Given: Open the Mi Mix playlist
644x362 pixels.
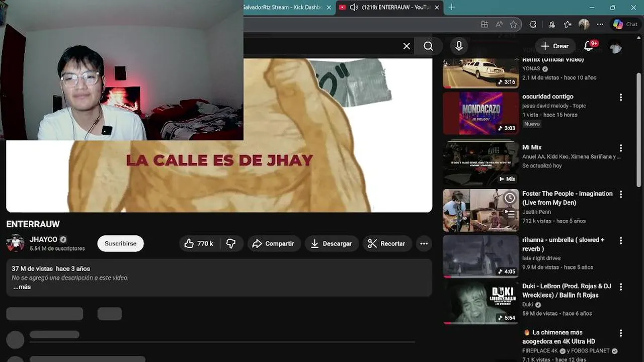Looking at the screenshot, I should pos(532,147).
